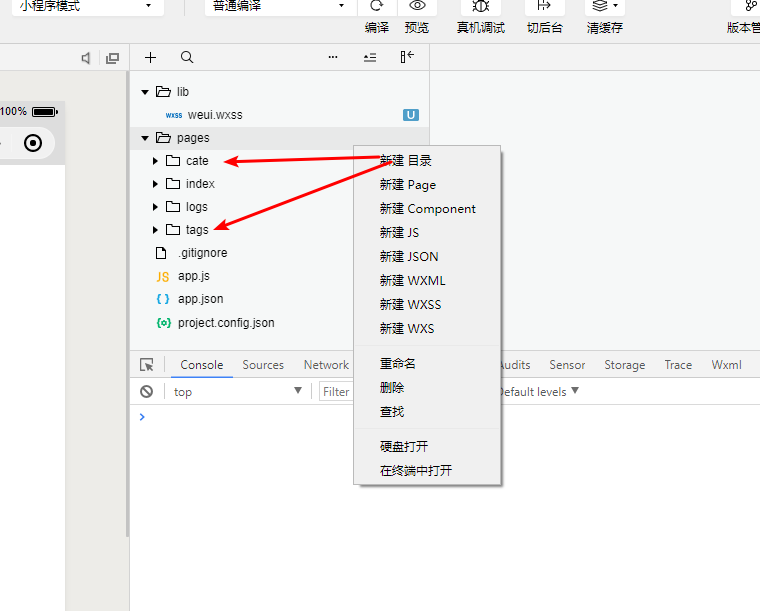Image resolution: width=760 pixels, height=611 pixels.
Task: Mute simulator with the speaker icon
Action: point(86,59)
